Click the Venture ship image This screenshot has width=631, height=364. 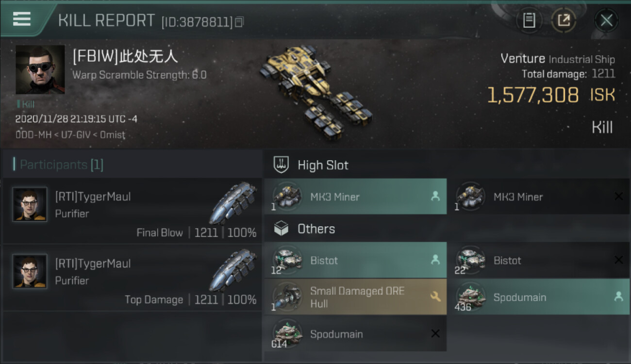[x=316, y=90]
